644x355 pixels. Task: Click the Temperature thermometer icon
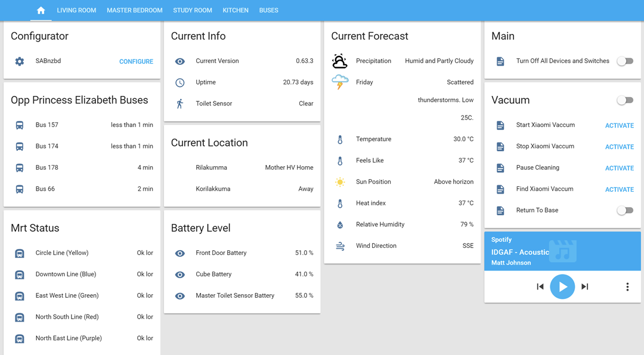(x=340, y=139)
